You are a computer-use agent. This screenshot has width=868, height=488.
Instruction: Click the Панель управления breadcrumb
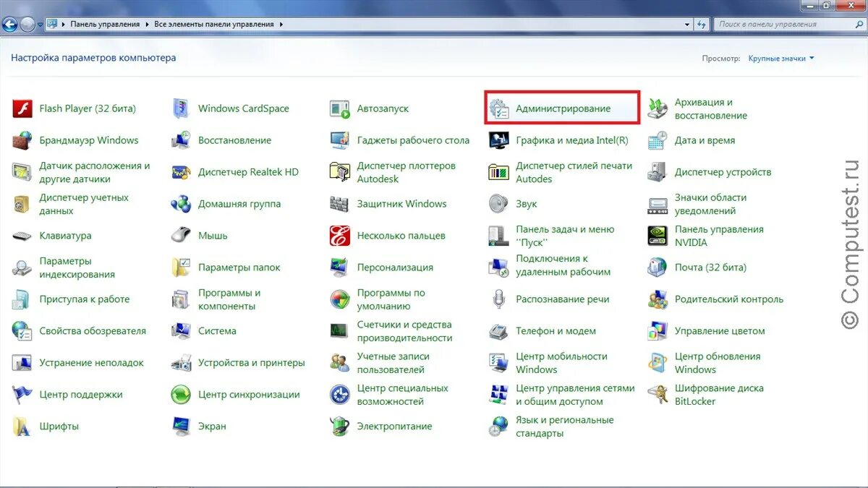pyautogui.click(x=105, y=24)
